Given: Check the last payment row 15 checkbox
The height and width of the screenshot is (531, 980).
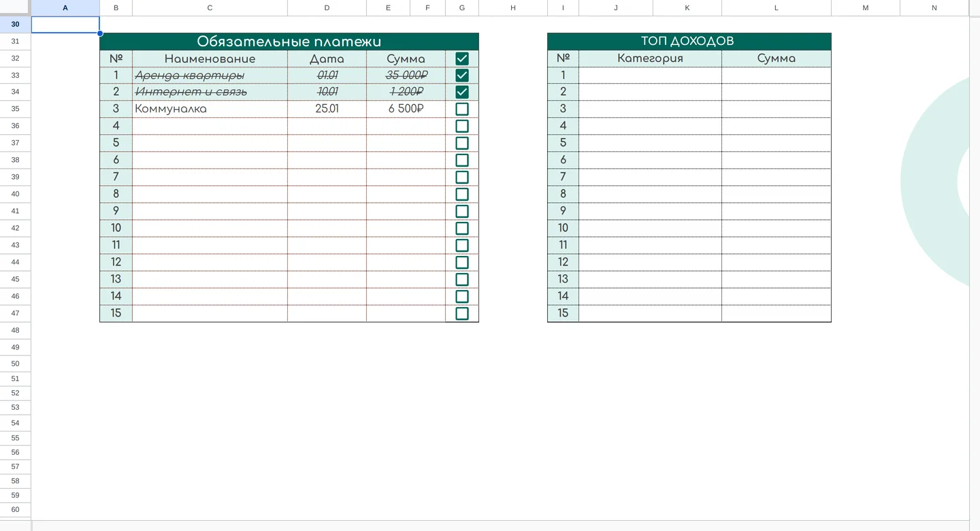Looking at the screenshot, I should [x=462, y=313].
